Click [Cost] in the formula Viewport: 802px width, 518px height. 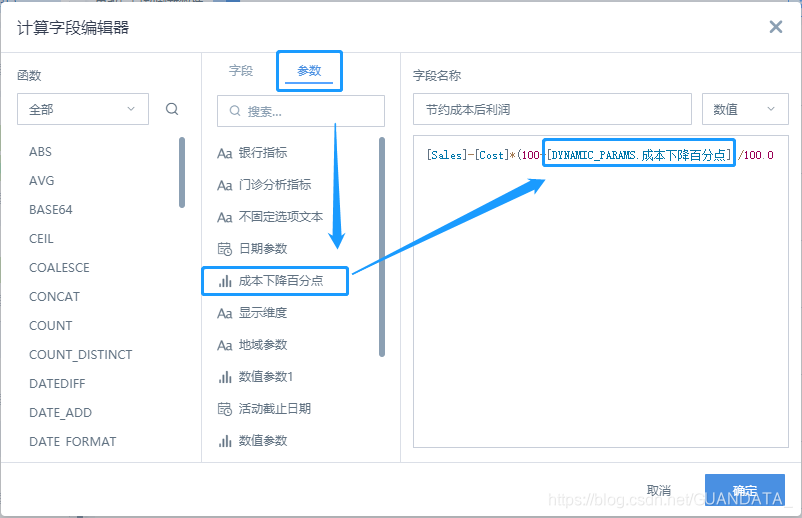point(492,155)
